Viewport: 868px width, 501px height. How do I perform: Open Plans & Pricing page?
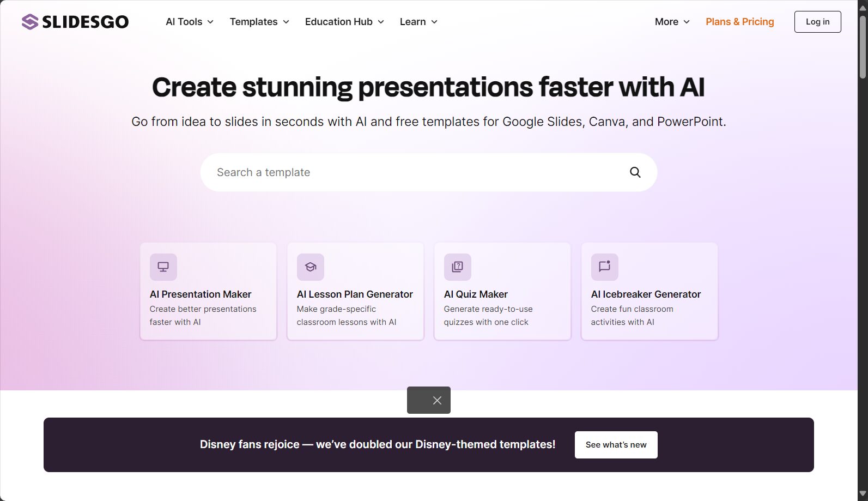740,22
